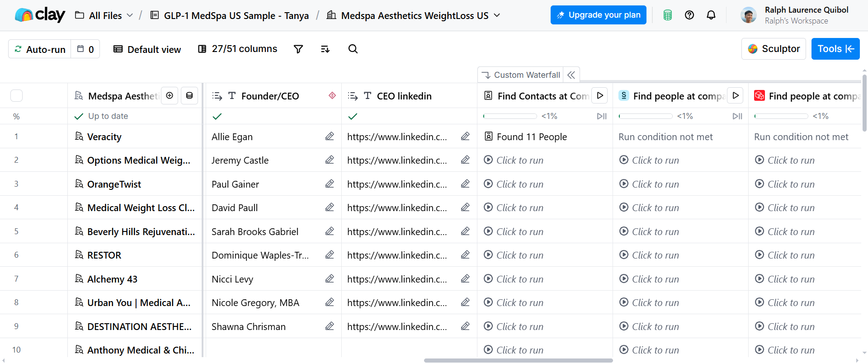This screenshot has height=363, width=868.
Task: Edit LinkedIn URL pencil in Urban You row
Action: click(x=465, y=302)
